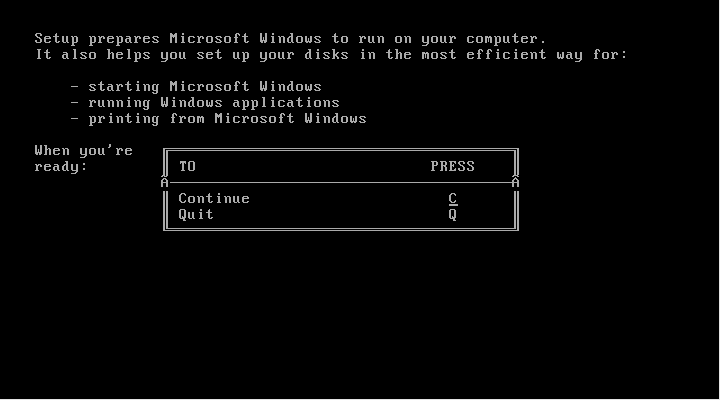Click the word 'computer.' ending first line
Screen dimensions: 720x400
506,39
